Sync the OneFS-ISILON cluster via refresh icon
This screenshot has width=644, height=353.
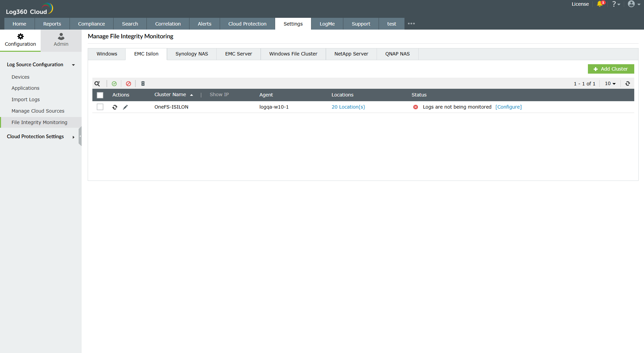click(115, 107)
